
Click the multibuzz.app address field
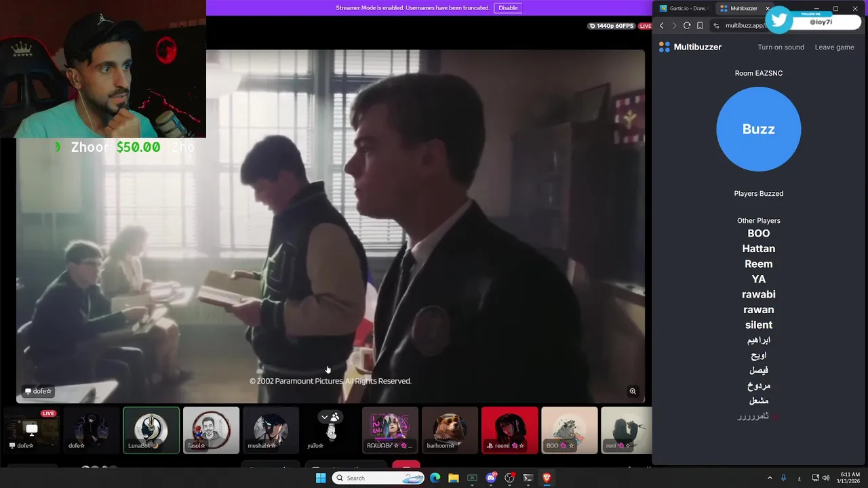click(745, 26)
